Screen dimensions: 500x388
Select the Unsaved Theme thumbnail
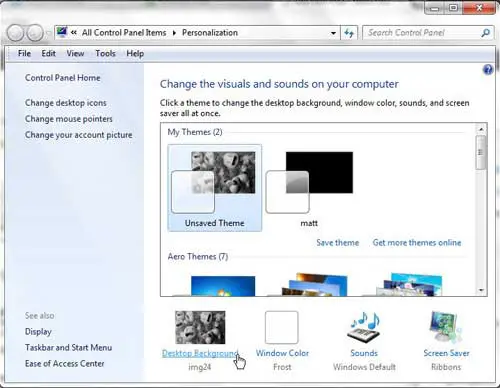[x=215, y=188]
